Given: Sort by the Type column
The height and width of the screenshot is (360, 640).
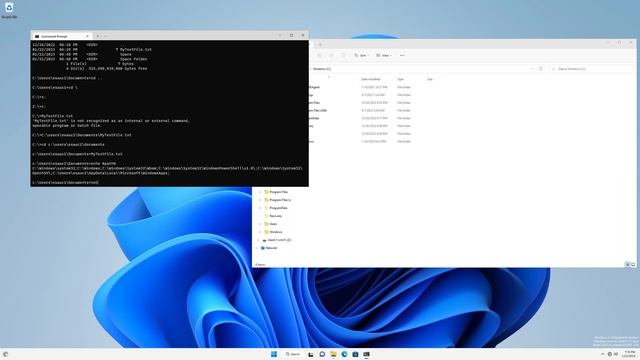Looking at the screenshot, I should [400, 79].
